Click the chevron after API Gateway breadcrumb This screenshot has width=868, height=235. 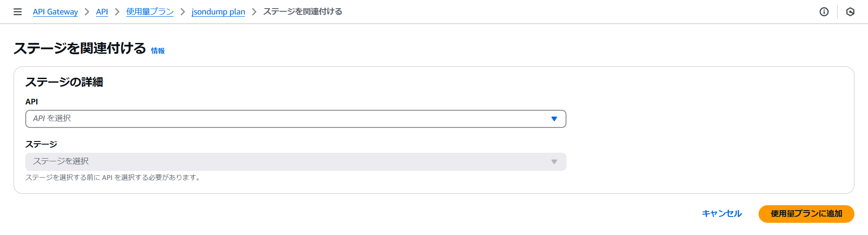click(x=87, y=12)
